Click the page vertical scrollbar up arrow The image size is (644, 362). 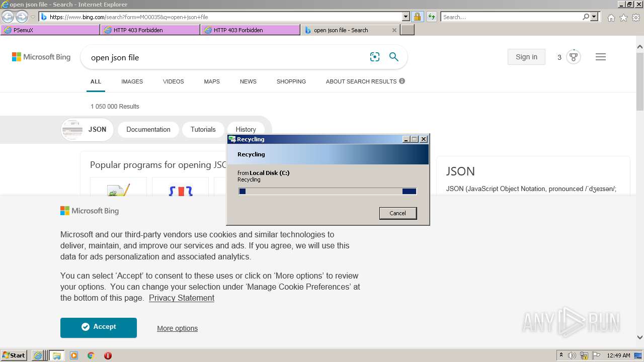pos(640,47)
